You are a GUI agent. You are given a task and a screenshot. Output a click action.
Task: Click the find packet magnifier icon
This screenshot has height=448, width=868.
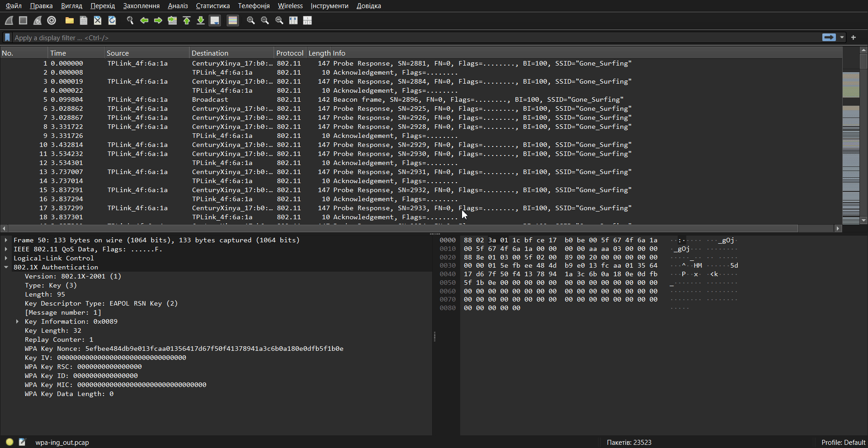[x=130, y=20]
